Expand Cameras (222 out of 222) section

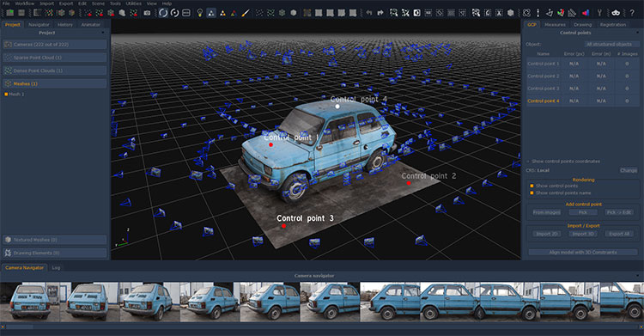(x=55, y=44)
